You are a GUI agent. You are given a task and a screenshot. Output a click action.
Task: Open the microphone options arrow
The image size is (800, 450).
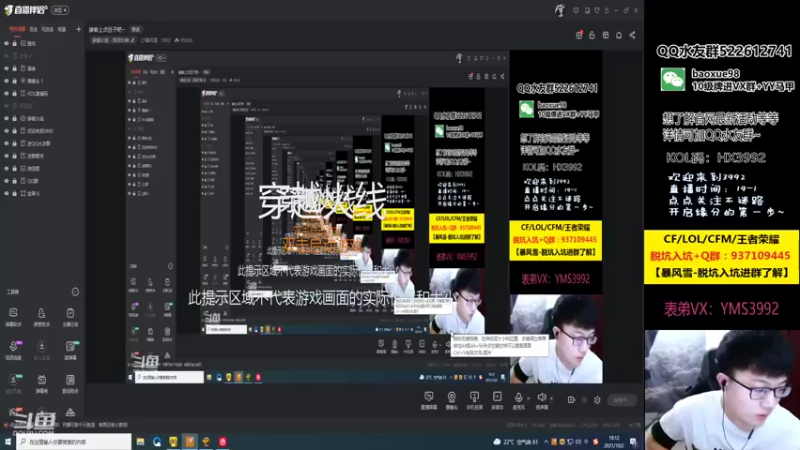528,398
